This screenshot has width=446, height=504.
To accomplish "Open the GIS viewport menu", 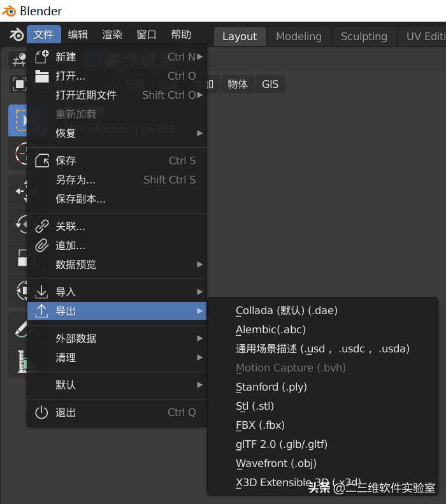I will [270, 84].
